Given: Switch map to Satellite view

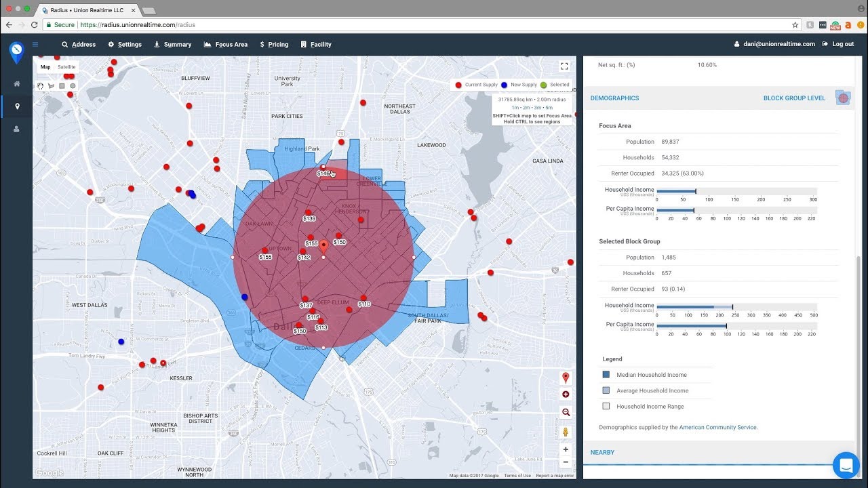Looking at the screenshot, I should tap(66, 67).
